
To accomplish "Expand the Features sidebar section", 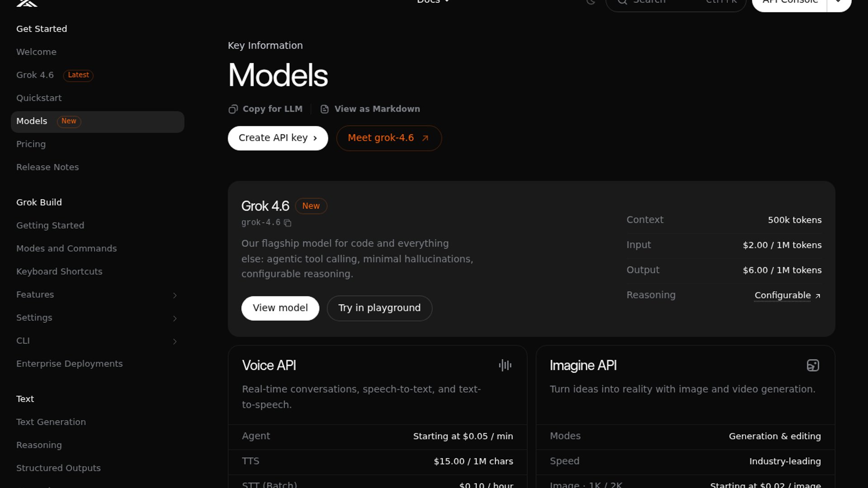I will pyautogui.click(x=175, y=296).
